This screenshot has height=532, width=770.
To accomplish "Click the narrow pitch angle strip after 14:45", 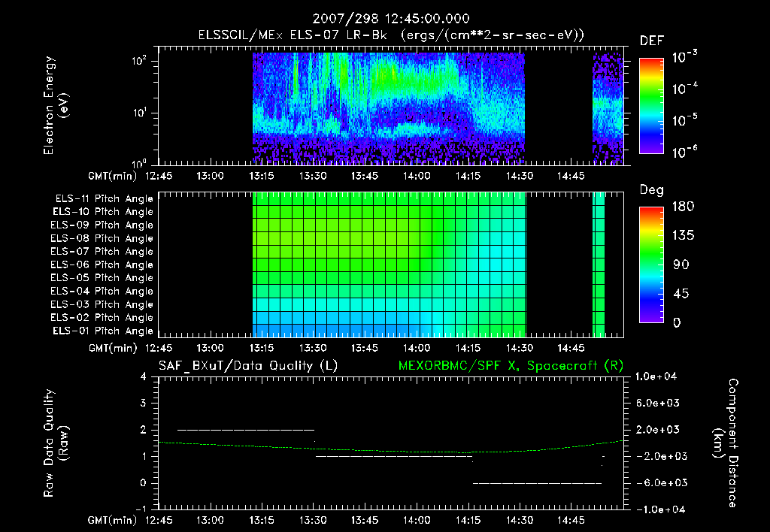I will click(x=599, y=264).
